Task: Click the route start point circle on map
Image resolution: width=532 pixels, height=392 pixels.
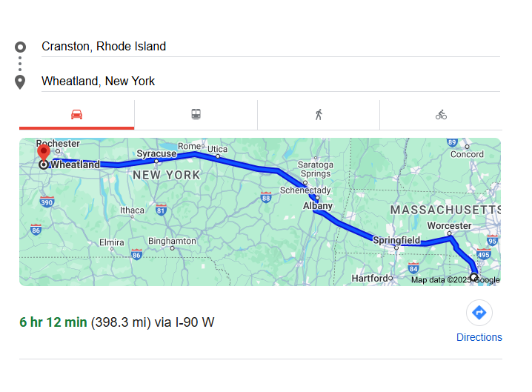Action: [x=474, y=278]
